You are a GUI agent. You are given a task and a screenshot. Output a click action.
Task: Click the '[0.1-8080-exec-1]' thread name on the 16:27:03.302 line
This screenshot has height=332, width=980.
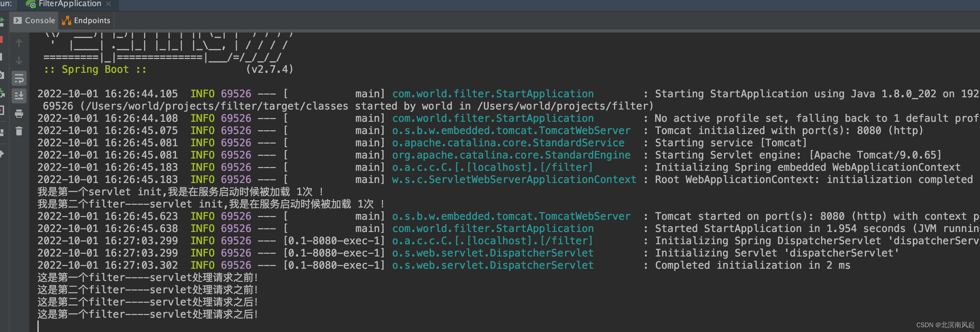tap(334, 265)
